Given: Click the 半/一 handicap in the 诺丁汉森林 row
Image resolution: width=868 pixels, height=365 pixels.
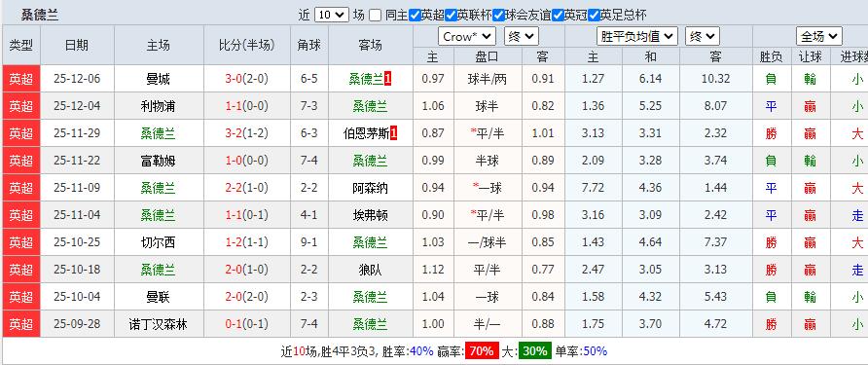Looking at the screenshot, I should click(x=488, y=323).
